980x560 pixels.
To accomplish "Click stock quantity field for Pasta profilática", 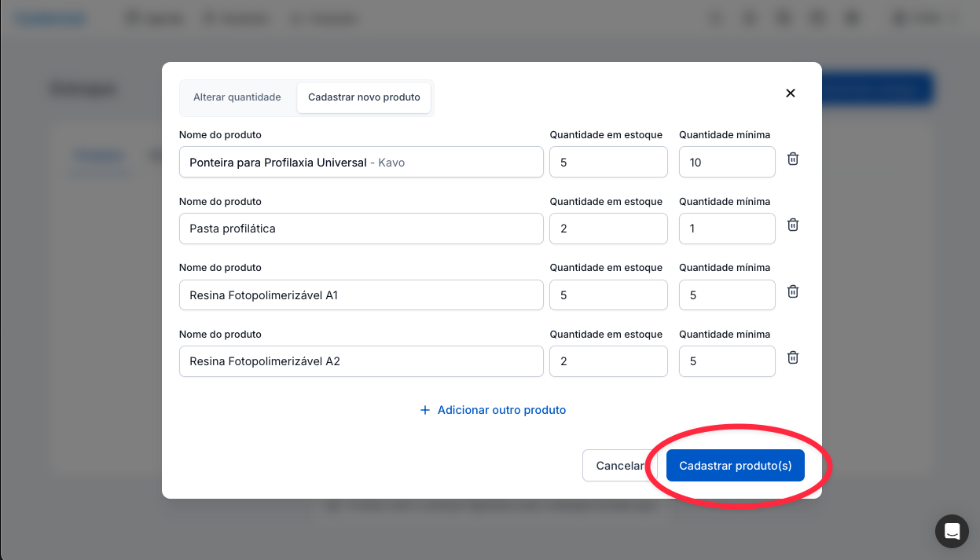I will (x=607, y=229).
